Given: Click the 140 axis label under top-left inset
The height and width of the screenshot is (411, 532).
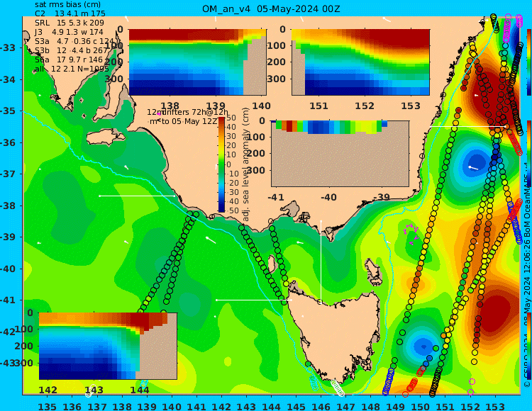Looking at the screenshot, I should (261, 106).
